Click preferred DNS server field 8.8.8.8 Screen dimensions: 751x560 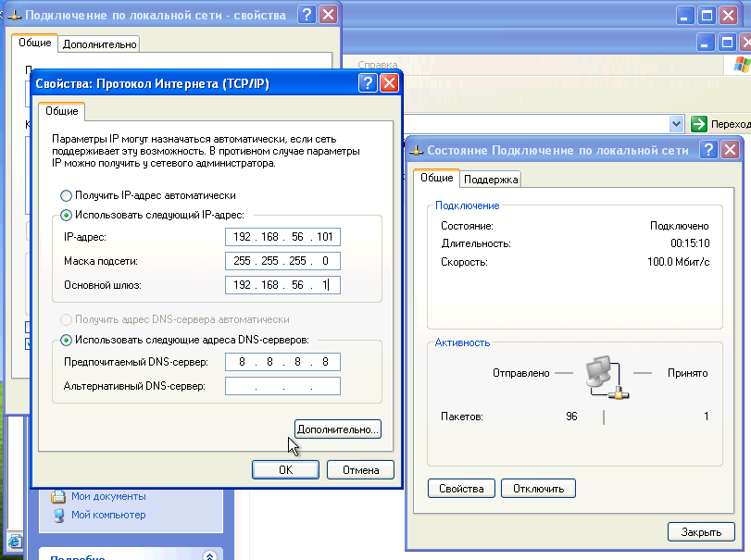click(x=282, y=362)
